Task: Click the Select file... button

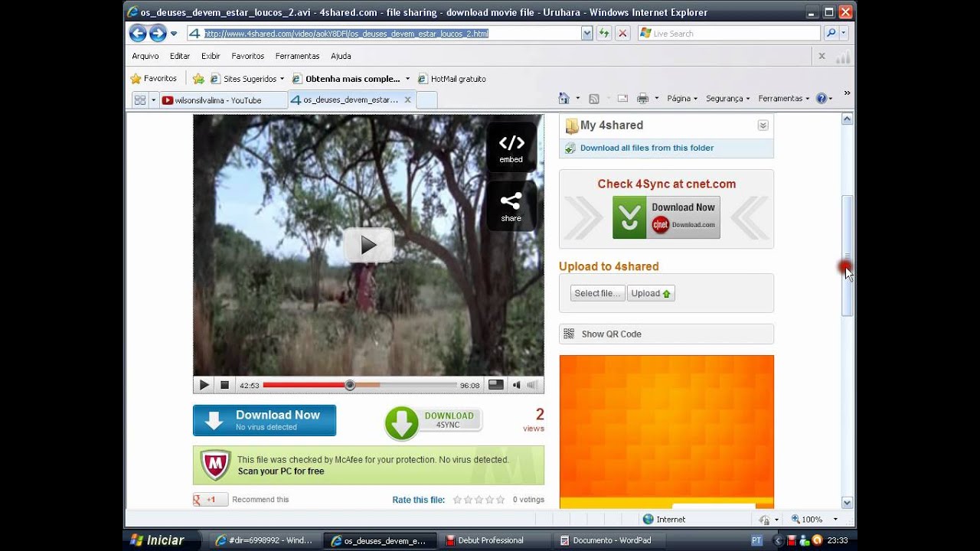Action: 598,293
